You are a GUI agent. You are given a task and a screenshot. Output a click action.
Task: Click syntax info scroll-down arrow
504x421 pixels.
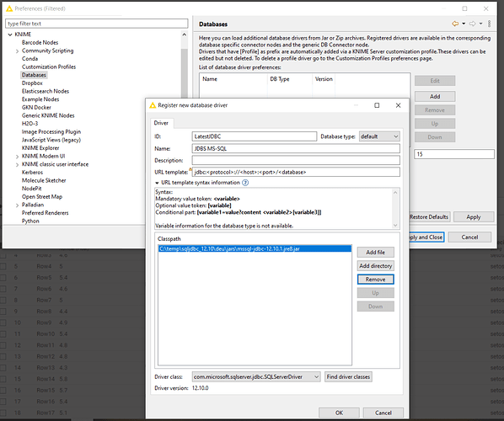395,226
